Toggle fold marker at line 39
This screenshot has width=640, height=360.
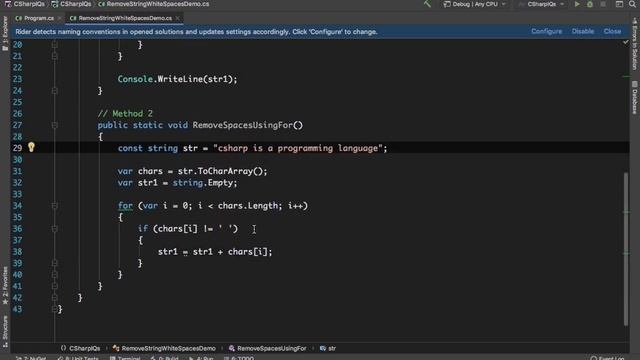[55, 263]
